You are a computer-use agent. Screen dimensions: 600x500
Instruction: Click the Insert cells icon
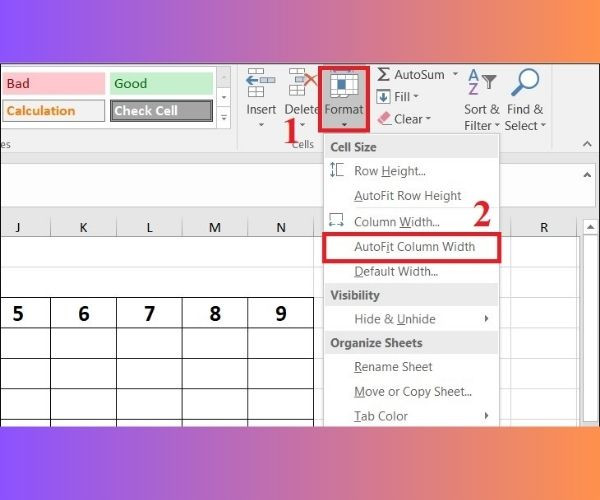[261, 82]
